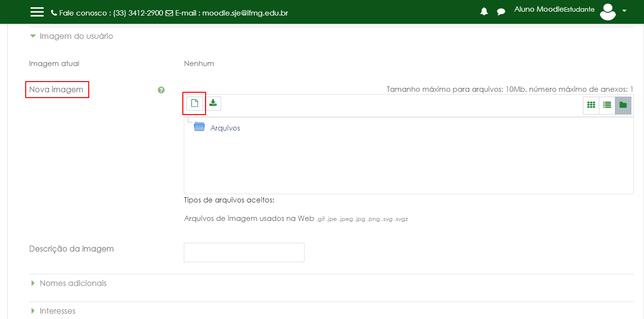Click the Fale conosco phone number
Image resolution: width=644 pixels, height=319 pixels.
point(138,13)
